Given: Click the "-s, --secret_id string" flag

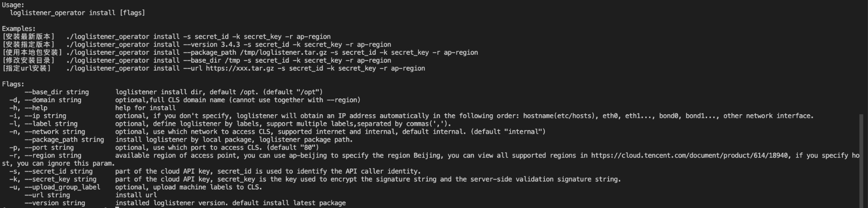Looking at the screenshot, I should click(51, 171).
